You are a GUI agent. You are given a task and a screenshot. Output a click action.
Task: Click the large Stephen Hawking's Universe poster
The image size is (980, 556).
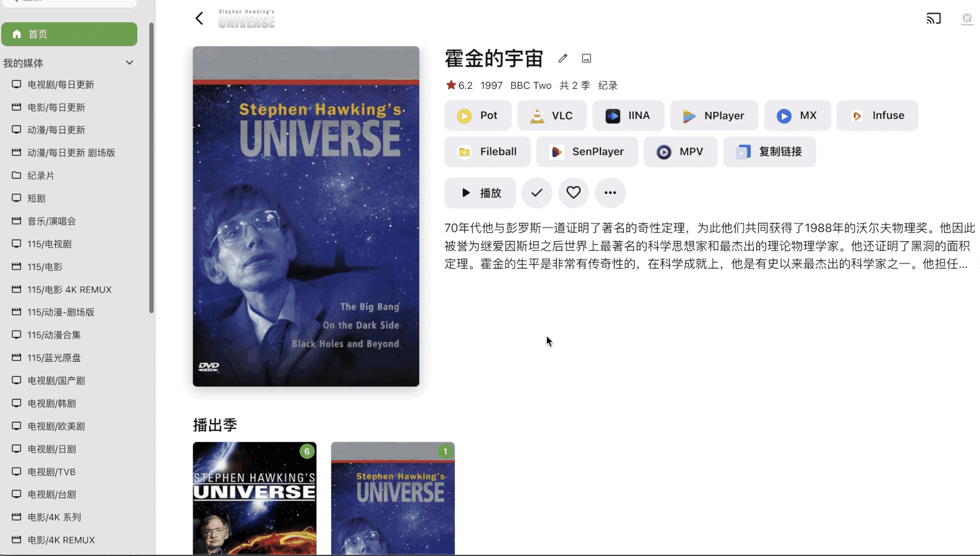(306, 216)
